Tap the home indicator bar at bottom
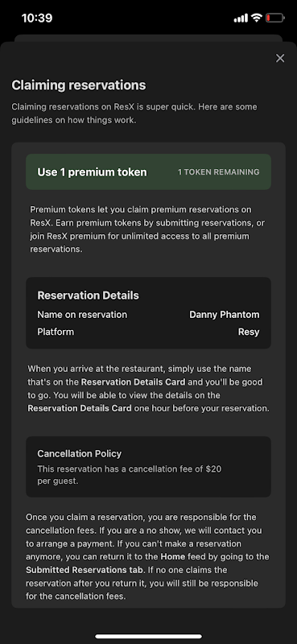The image size is (297, 644). pos(148,636)
